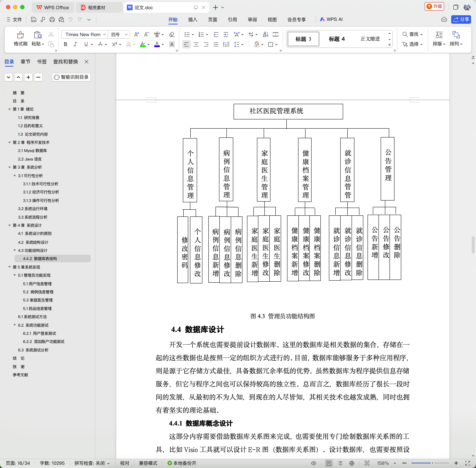Open the font size 四号 dropdown

[119, 34]
